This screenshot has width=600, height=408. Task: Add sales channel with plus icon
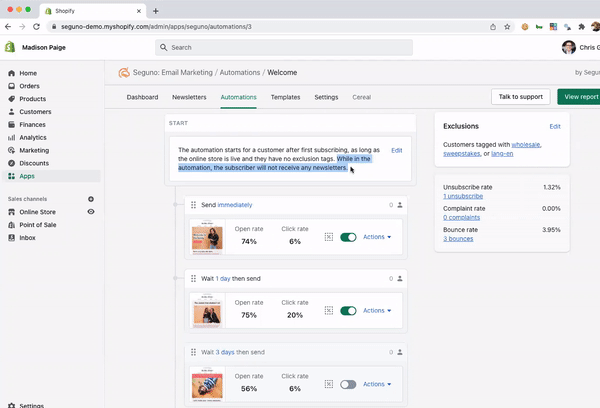pos(91,199)
